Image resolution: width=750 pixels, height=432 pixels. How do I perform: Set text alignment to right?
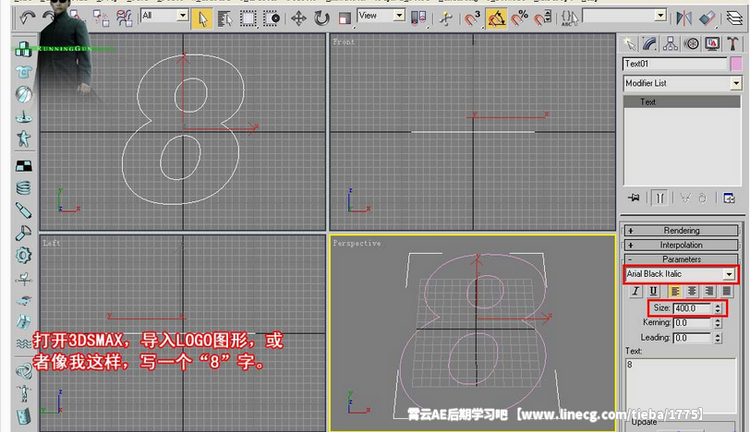point(709,291)
